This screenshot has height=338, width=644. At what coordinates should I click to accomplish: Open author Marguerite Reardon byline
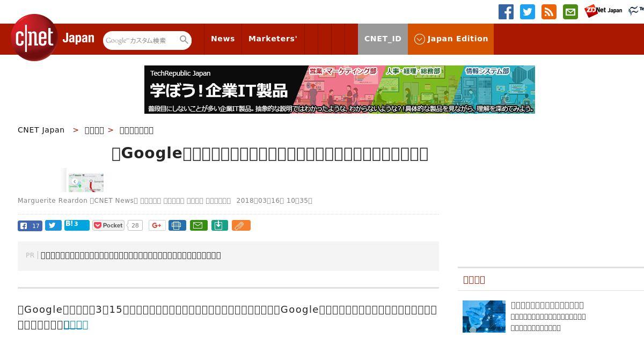(x=52, y=201)
